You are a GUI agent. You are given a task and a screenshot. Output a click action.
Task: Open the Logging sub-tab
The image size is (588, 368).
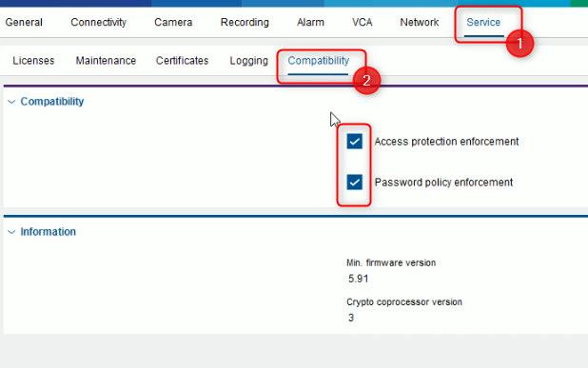pyautogui.click(x=249, y=61)
